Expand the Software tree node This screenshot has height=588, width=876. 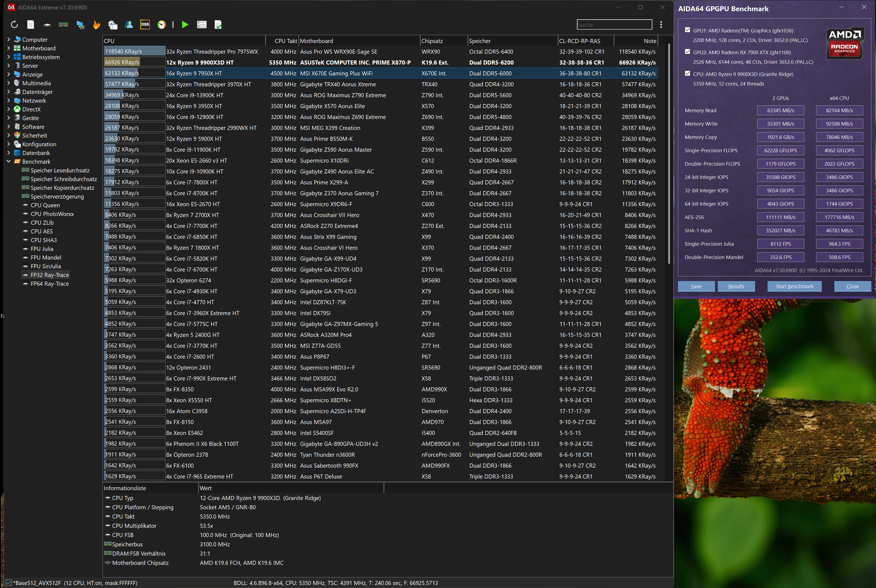click(8, 126)
